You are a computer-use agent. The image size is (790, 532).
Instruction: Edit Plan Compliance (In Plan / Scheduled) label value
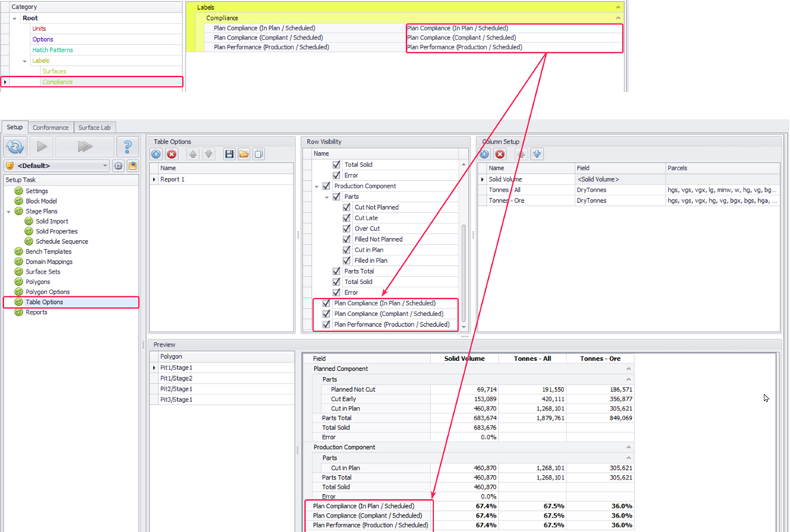pyautogui.click(x=514, y=28)
